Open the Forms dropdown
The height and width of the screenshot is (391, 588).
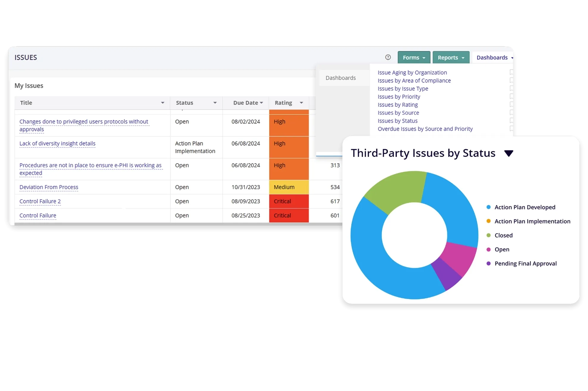coord(414,57)
